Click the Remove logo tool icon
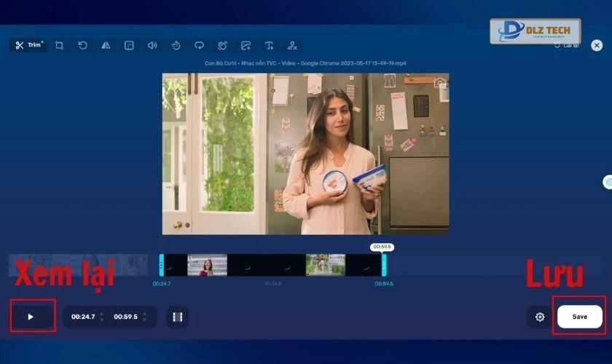The height and width of the screenshot is (364, 612). (x=292, y=45)
